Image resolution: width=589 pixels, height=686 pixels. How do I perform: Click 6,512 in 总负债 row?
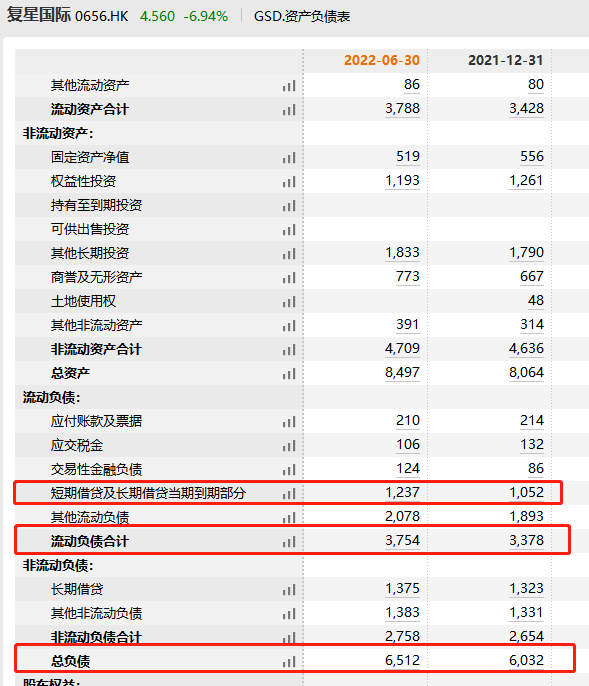402,661
